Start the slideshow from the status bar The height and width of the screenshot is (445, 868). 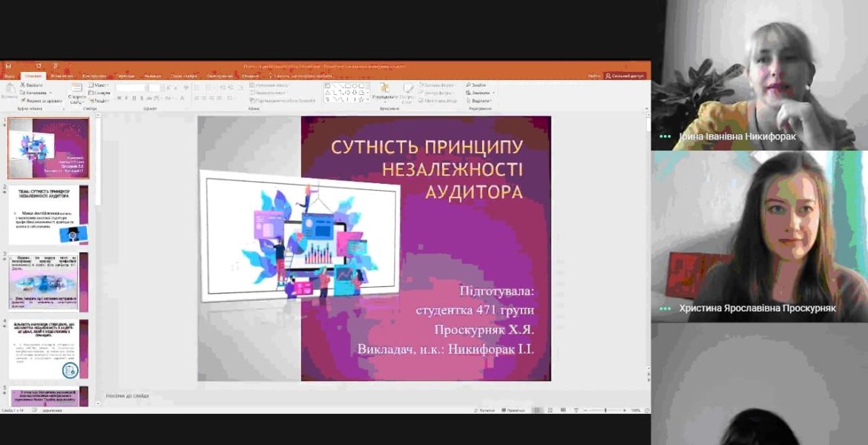click(576, 410)
